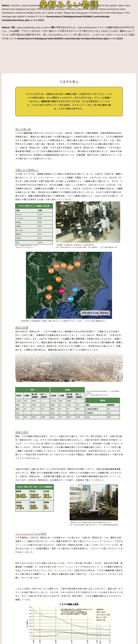
Task: Click the 染色工業 legend entry in chart
Action: click(x=101, y=620)
